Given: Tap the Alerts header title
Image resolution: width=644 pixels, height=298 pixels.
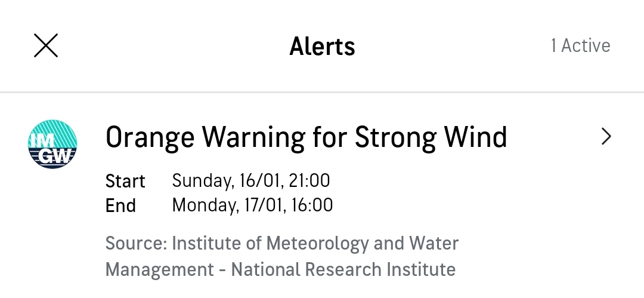Looking at the screenshot, I should [x=322, y=46].
